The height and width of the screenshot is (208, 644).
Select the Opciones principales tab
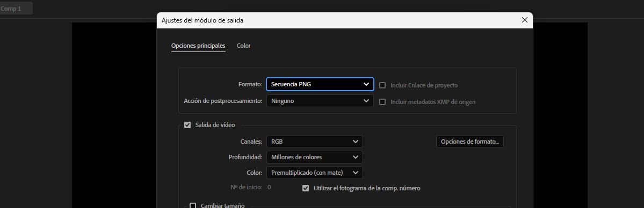[198, 46]
